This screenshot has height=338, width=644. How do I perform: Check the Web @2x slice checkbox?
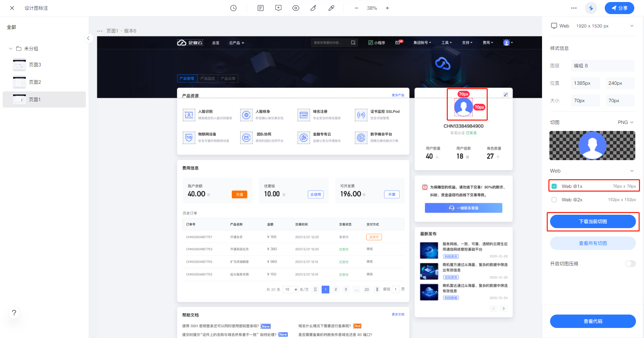click(x=554, y=200)
